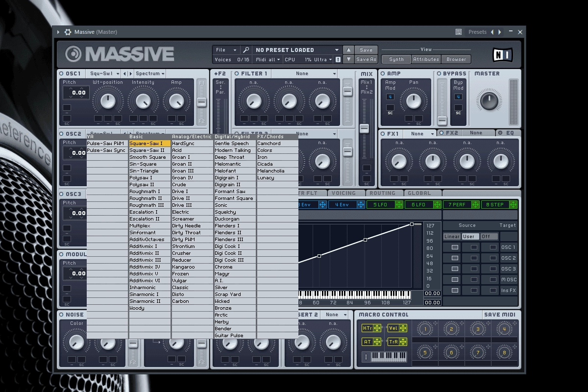Go to next preset in title bar
Viewport: 588px width, 392px height.
(x=500, y=32)
